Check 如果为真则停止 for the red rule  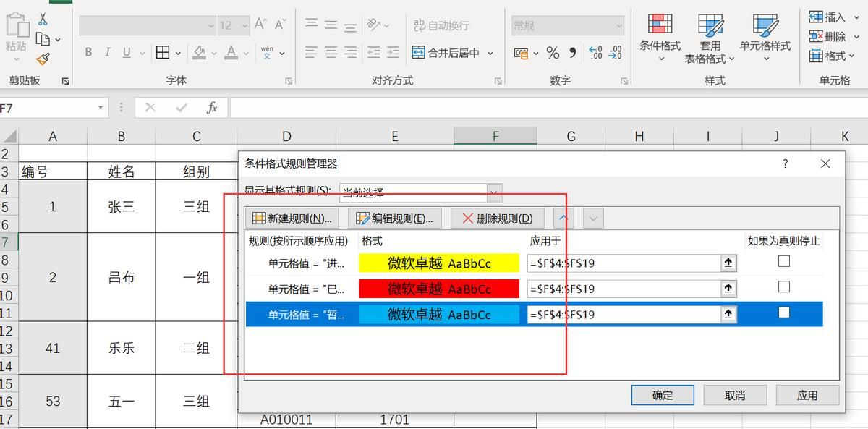783,286
